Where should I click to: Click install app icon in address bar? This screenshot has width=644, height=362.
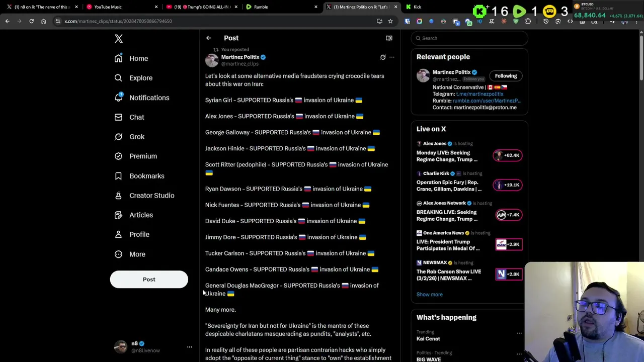379,21
